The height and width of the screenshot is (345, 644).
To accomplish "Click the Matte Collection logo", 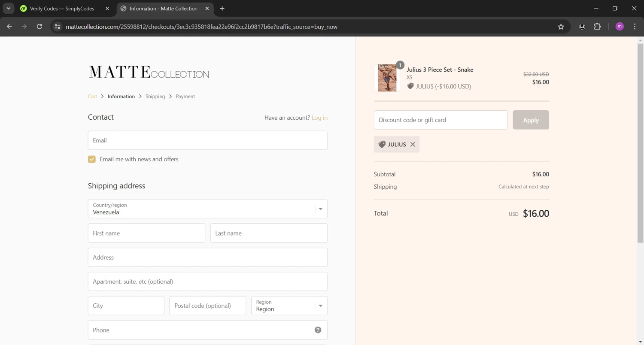I will click(x=149, y=72).
